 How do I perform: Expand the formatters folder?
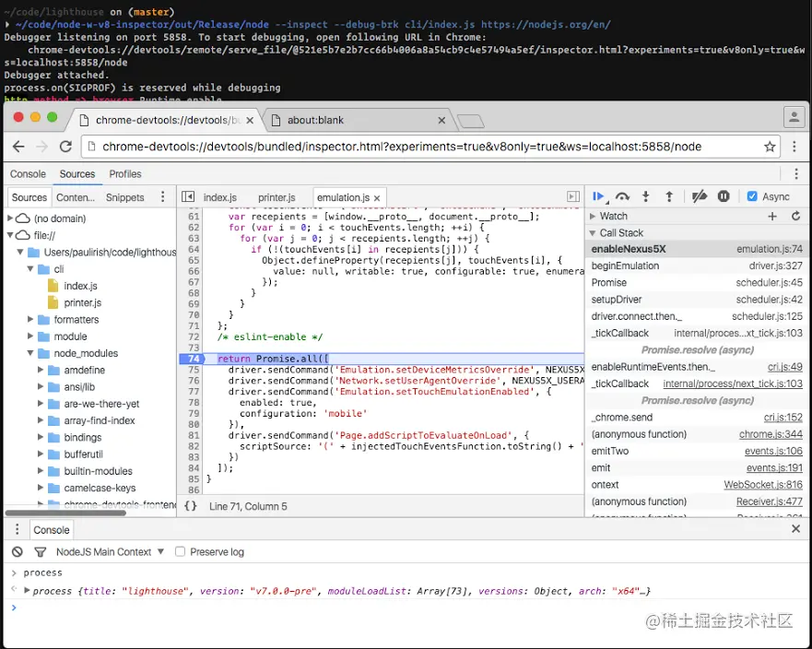pyautogui.click(x=30, y=319)
